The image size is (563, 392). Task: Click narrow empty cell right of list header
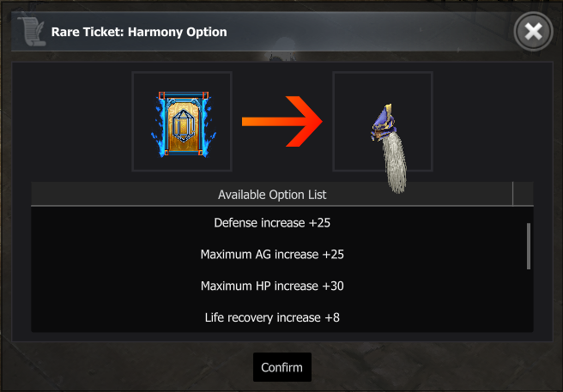pos(523,195)
